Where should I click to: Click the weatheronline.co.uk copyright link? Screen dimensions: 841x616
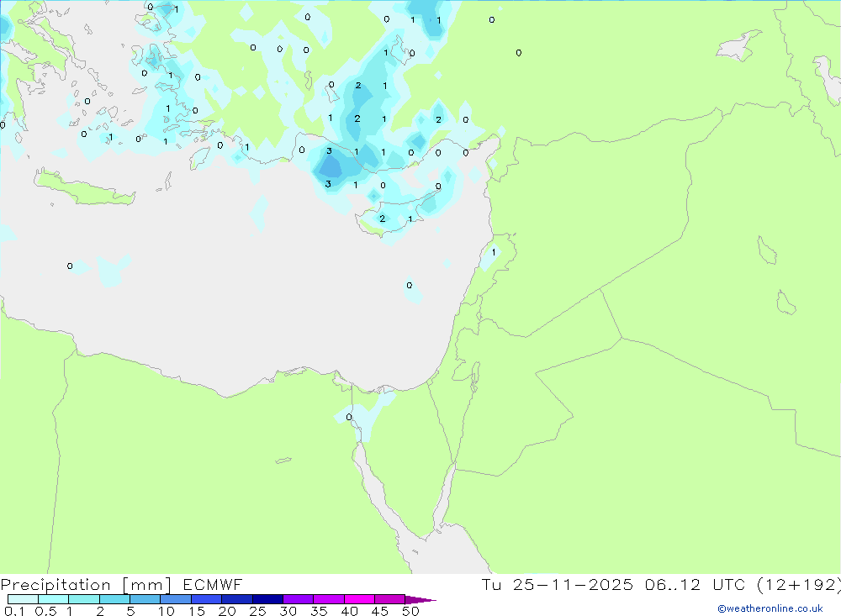point(770,608)
